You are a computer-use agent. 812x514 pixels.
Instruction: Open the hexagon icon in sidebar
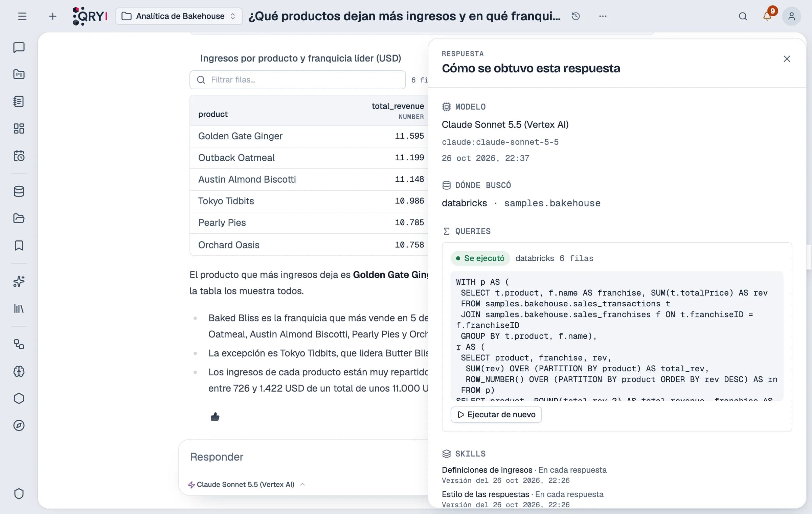pyautogui.click(x=19, y=398)
